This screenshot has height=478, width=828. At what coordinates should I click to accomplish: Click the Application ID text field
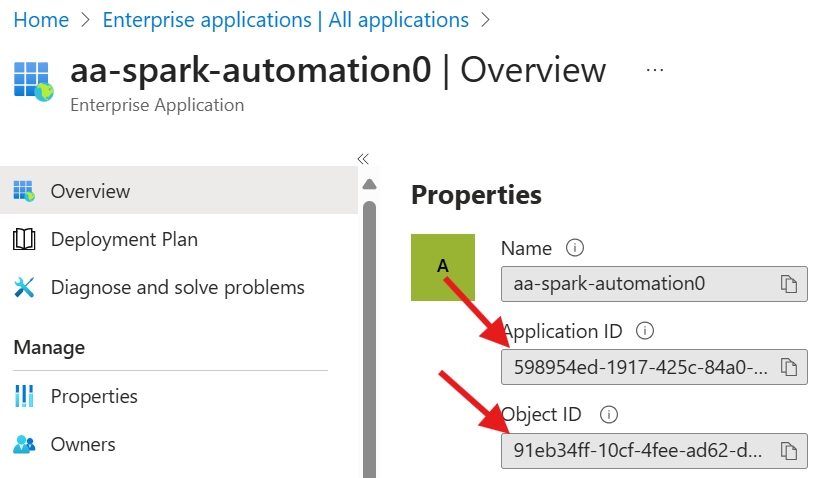click(640, 367)
